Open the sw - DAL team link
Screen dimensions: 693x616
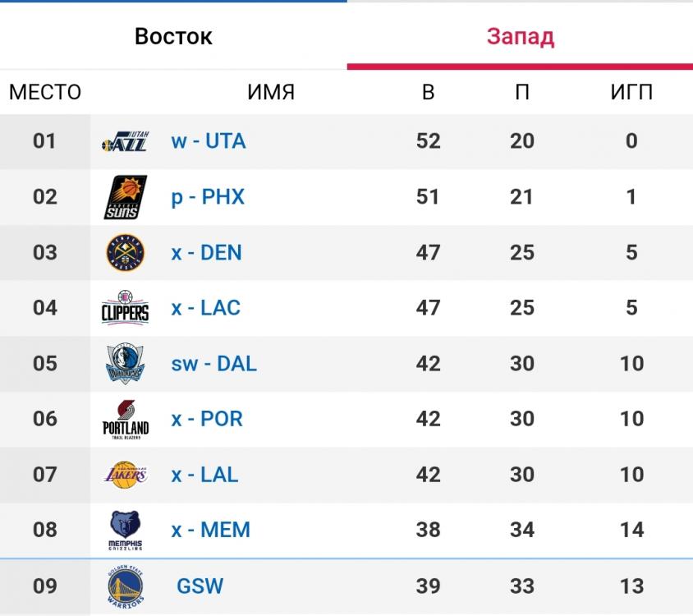(x=213, y=364)
